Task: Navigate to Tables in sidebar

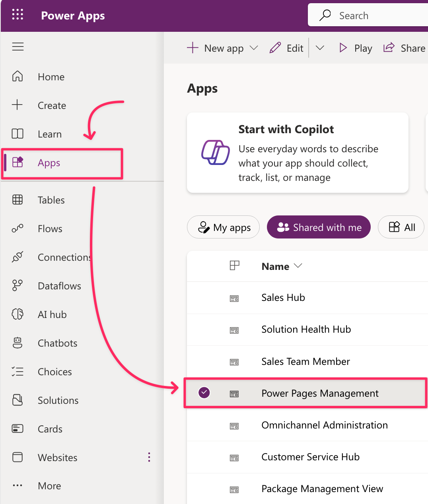Action: point(51,200)
